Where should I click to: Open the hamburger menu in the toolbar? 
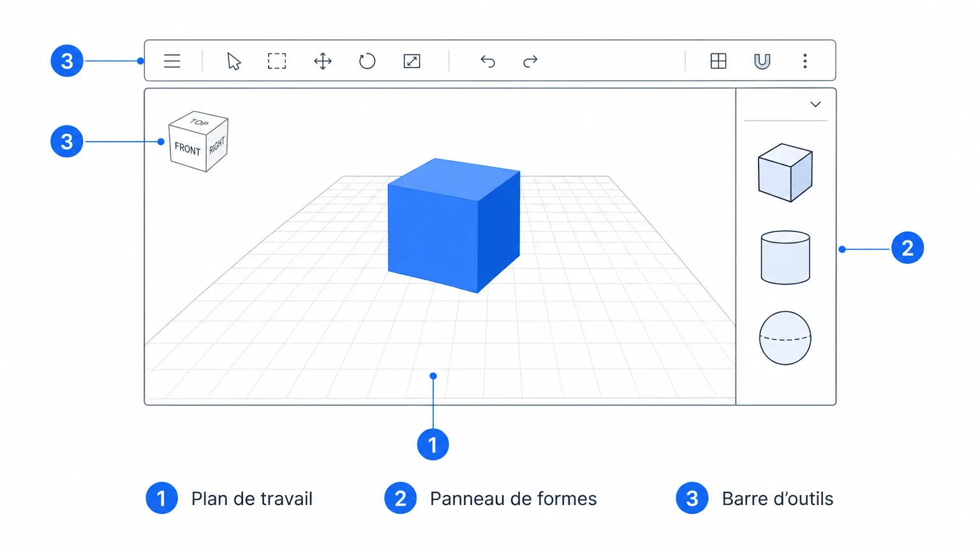click(x=172, y=61)
